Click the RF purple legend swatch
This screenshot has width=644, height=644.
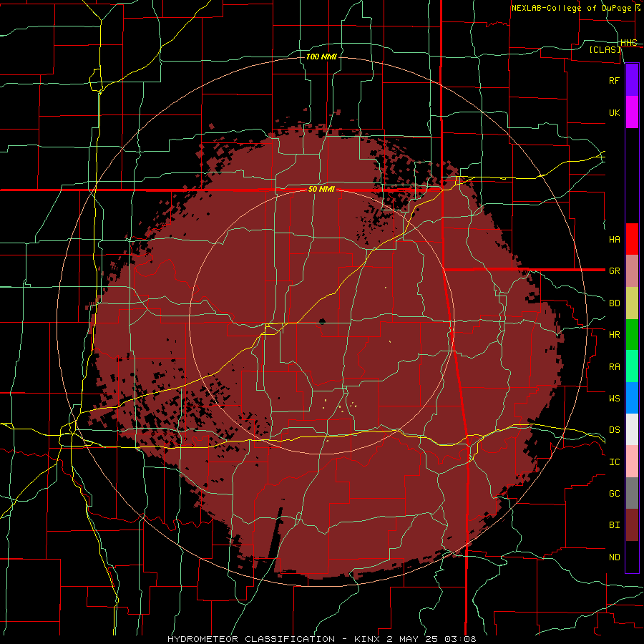click(632, 80)
